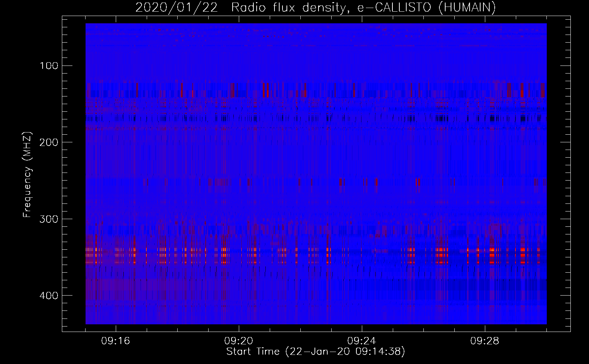Click the plot title mentioning e-CALLISTO (HUMAIN)

(x=316, y=7)
